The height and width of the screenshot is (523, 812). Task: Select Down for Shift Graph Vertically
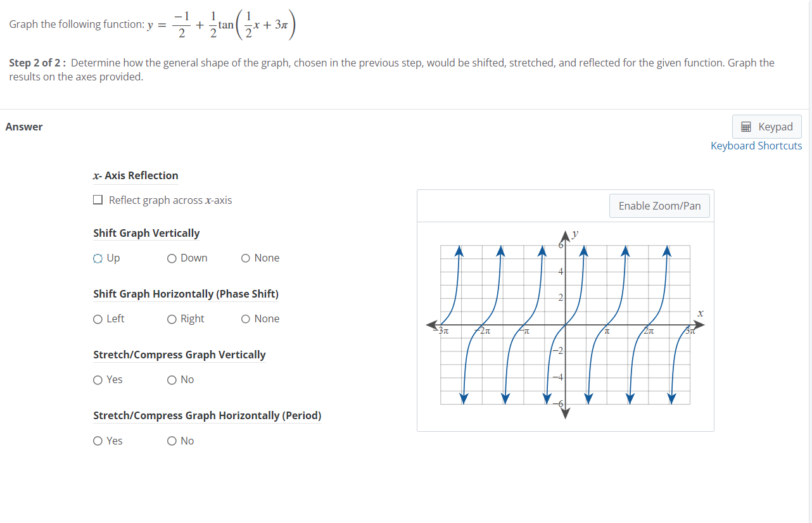tap(171, 258)
